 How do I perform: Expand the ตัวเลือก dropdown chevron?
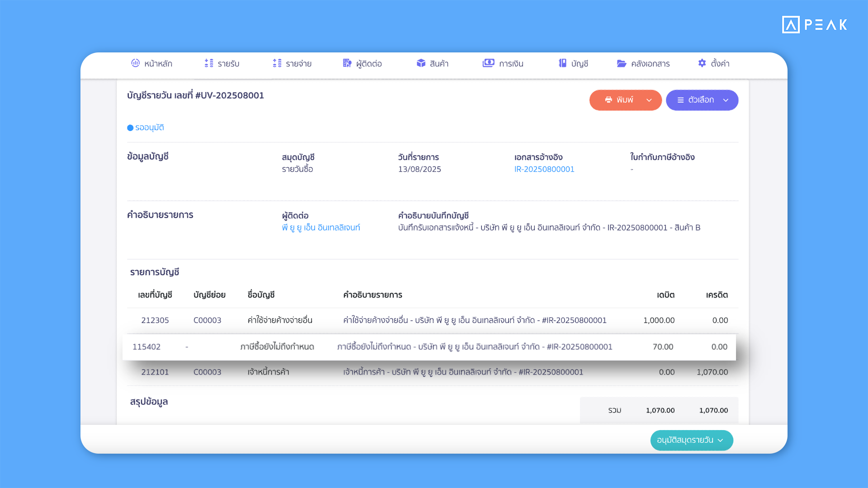[x=726, y=100]
